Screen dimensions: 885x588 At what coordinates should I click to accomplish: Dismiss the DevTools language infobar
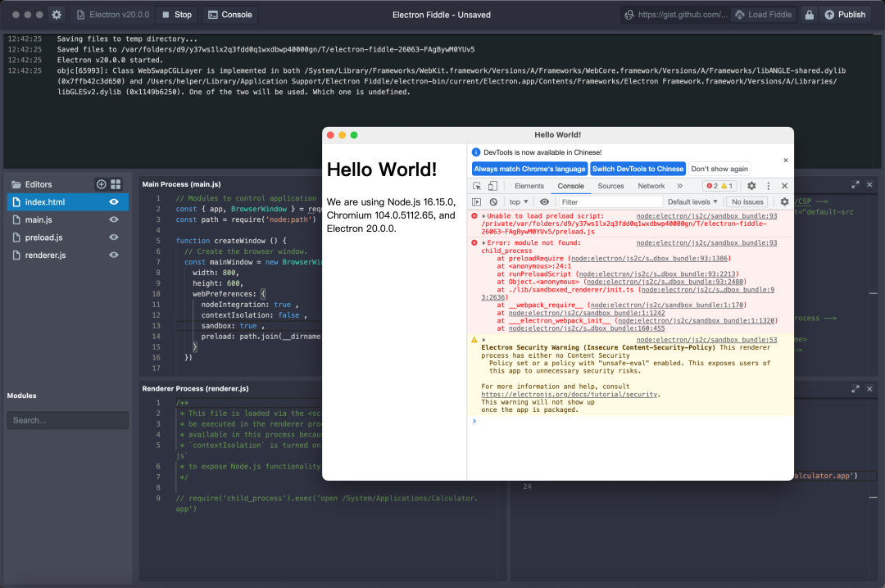[786, 161]
